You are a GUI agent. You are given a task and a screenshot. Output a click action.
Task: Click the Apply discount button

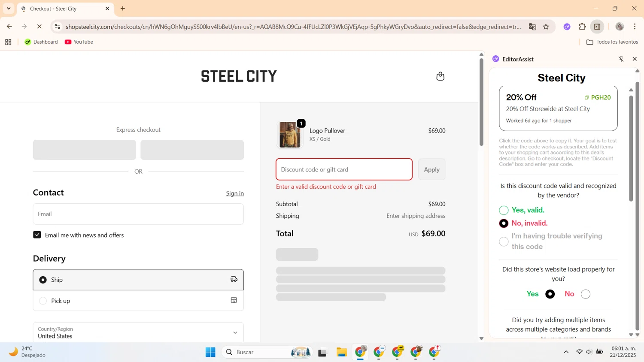click(x=431, y=169)
